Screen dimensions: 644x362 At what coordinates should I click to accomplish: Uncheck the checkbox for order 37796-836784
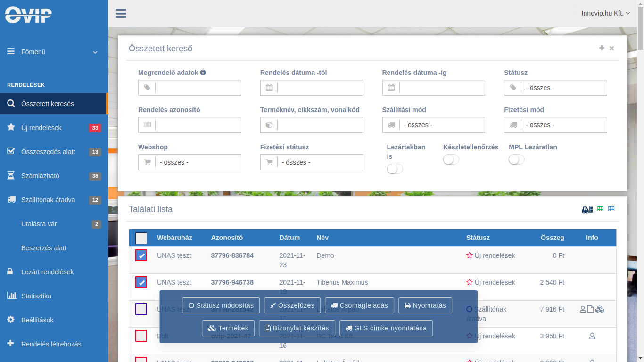pos(141,255)
